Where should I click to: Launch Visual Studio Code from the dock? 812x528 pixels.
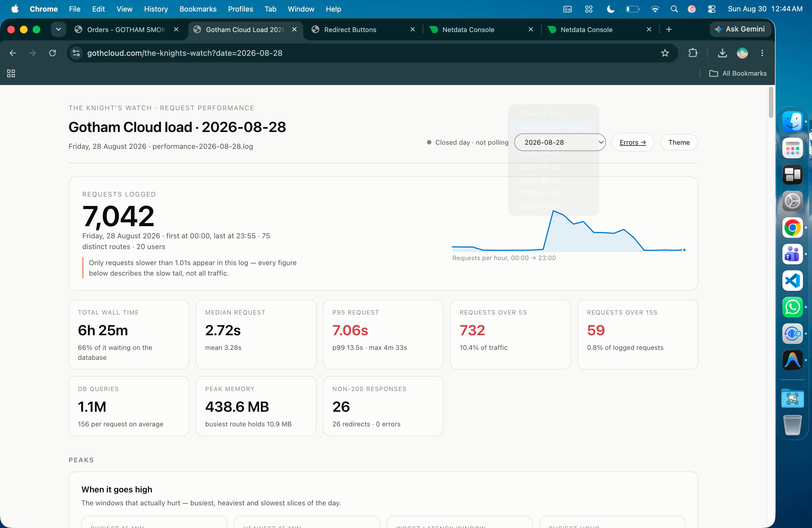tap(792, 280)
